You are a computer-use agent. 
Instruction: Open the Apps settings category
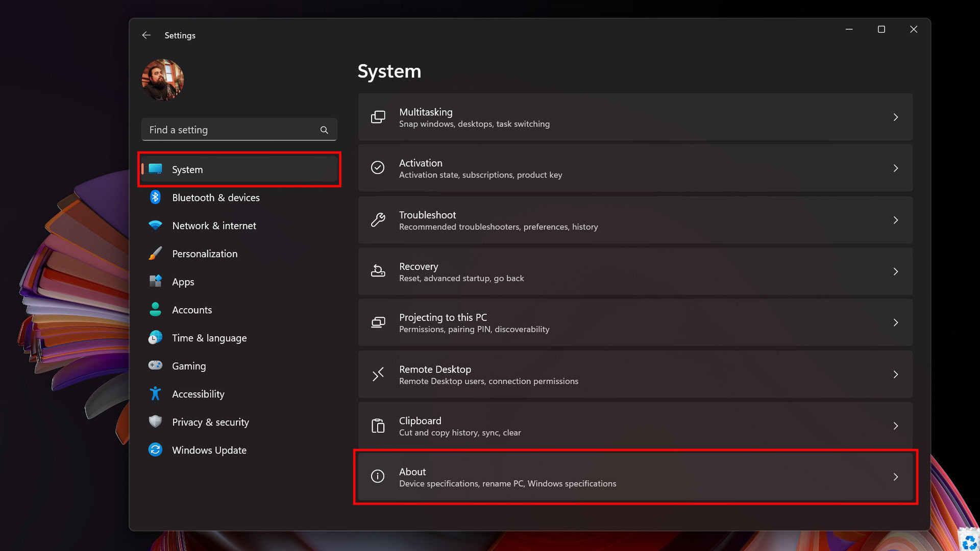coord(183,282)
